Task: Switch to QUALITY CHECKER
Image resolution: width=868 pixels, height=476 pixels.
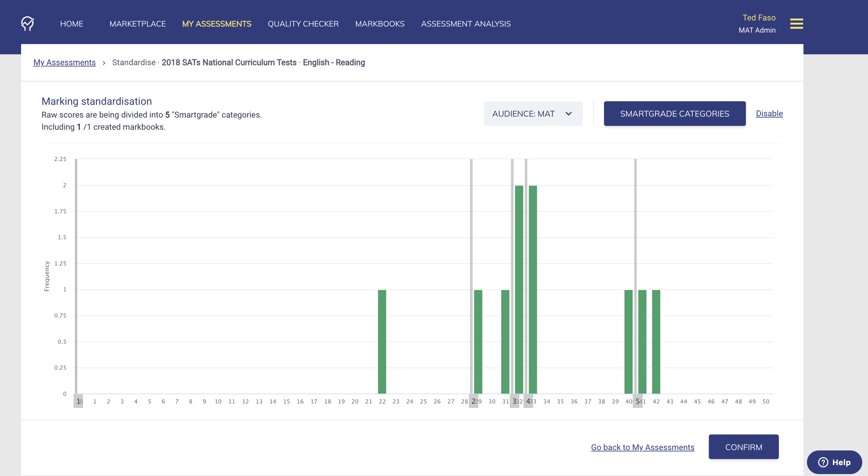Action: [x=303, y=24]
